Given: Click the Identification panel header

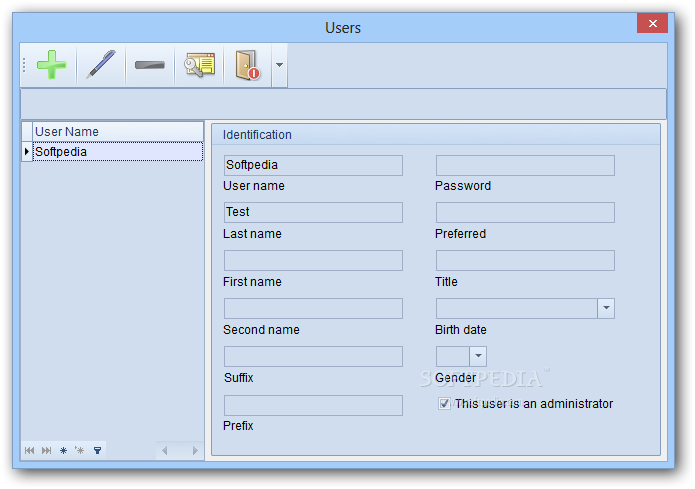Looking at the screenshot, I should 436,135.
